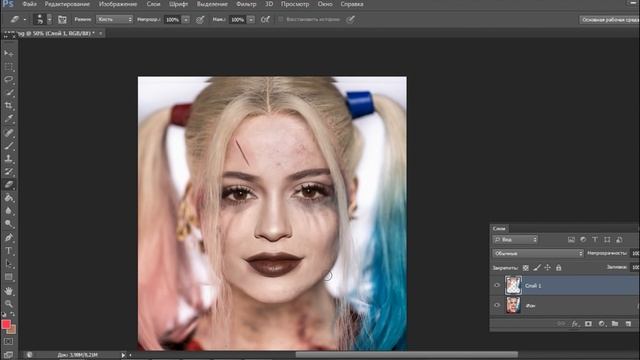This screenshot has width=640, height=360.
Task: Swap foreground and background colors
Action: pos(13,314)
